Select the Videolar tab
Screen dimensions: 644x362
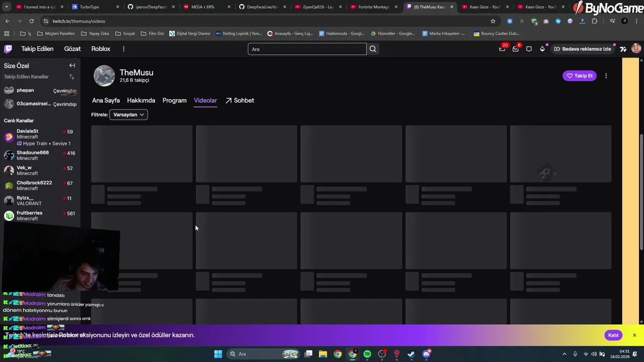pos(205,101)
